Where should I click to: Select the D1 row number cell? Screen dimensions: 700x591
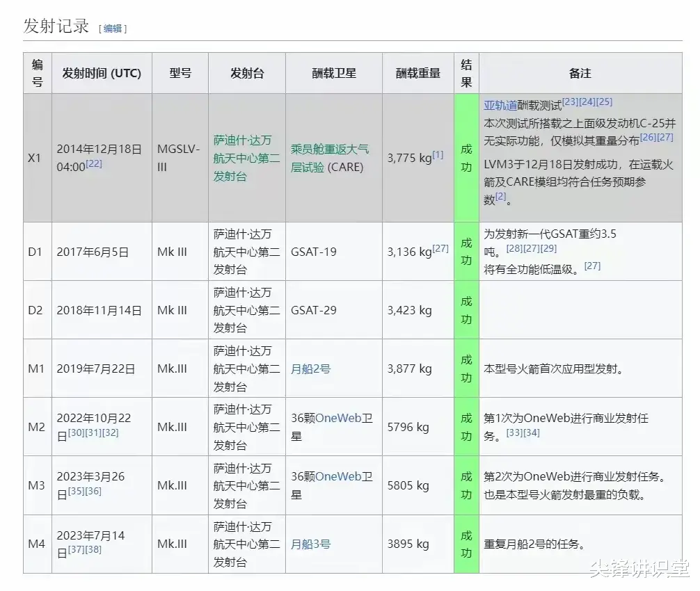(38, 252)
